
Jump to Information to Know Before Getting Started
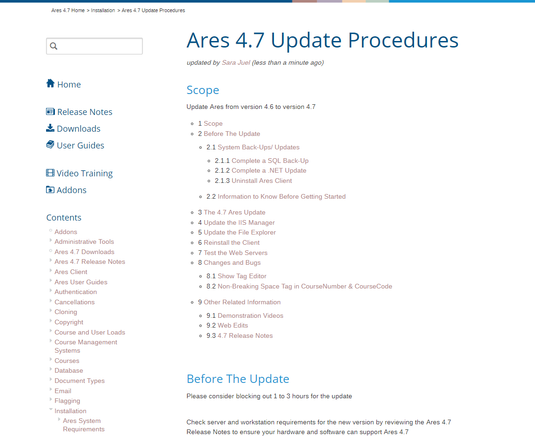pos(281,197)
